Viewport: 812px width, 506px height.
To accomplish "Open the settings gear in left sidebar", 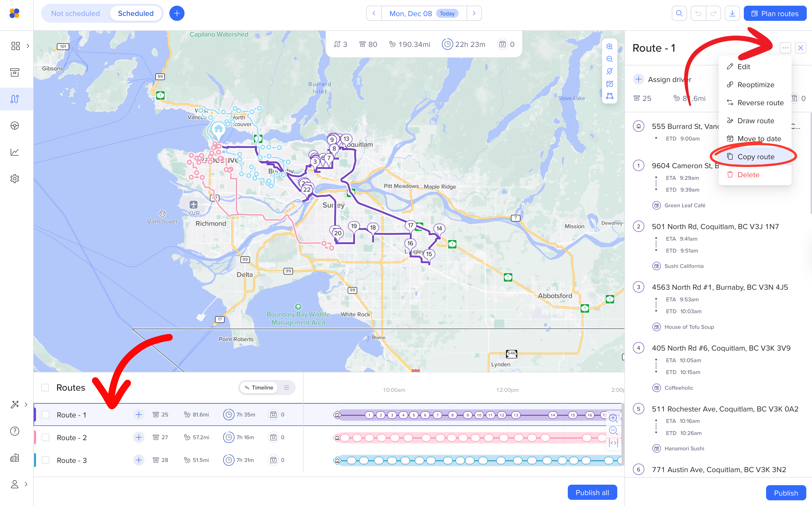I will click(x=15, y=178).
